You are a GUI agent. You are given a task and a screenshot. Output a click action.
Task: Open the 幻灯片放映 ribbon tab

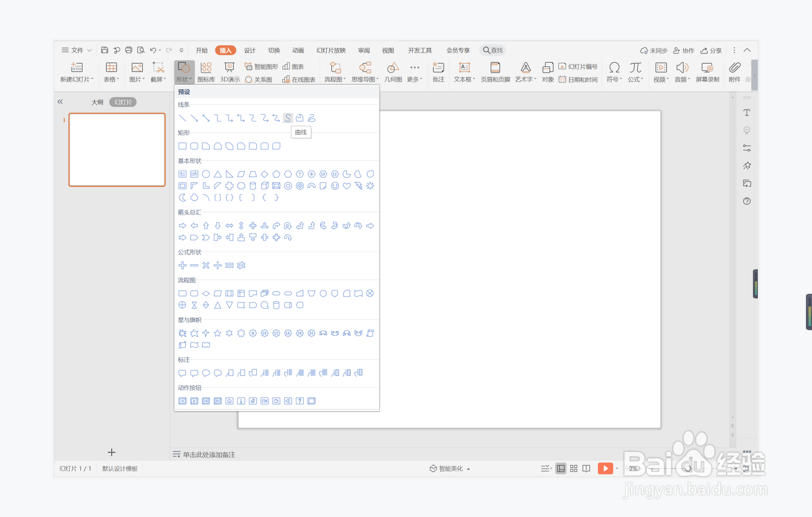tap(331, 50)
